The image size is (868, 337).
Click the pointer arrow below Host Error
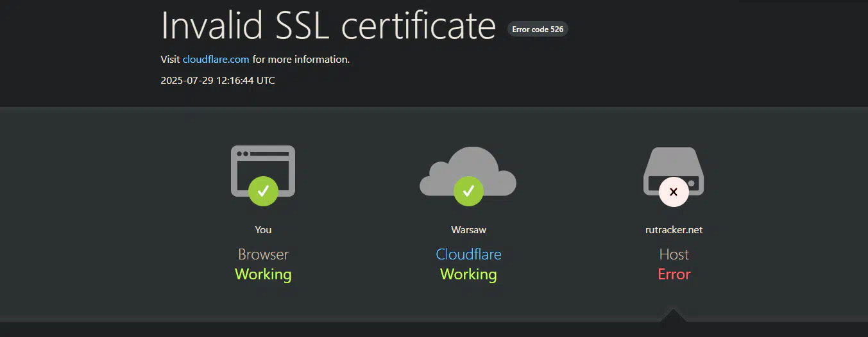tap(673, 315)
